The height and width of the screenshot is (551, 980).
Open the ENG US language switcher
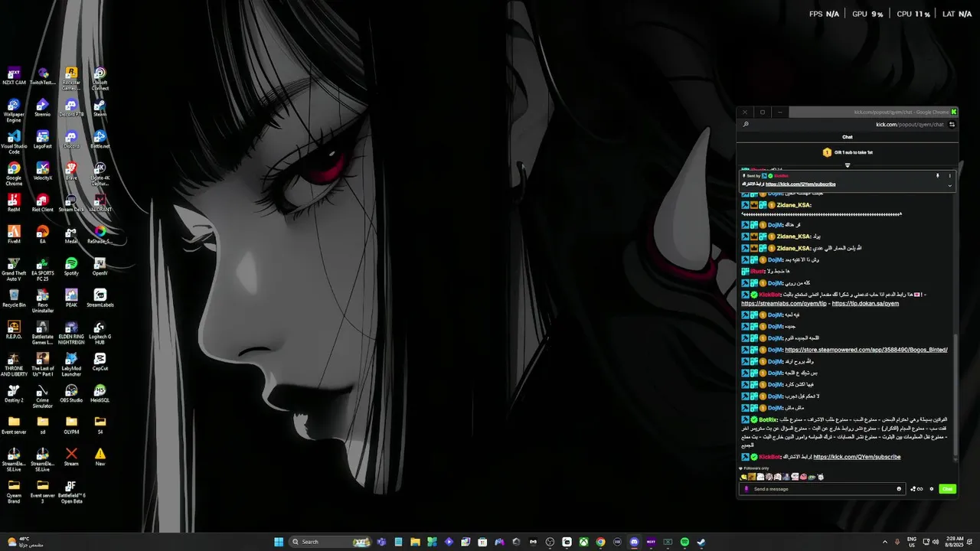[x=912, y=542]
